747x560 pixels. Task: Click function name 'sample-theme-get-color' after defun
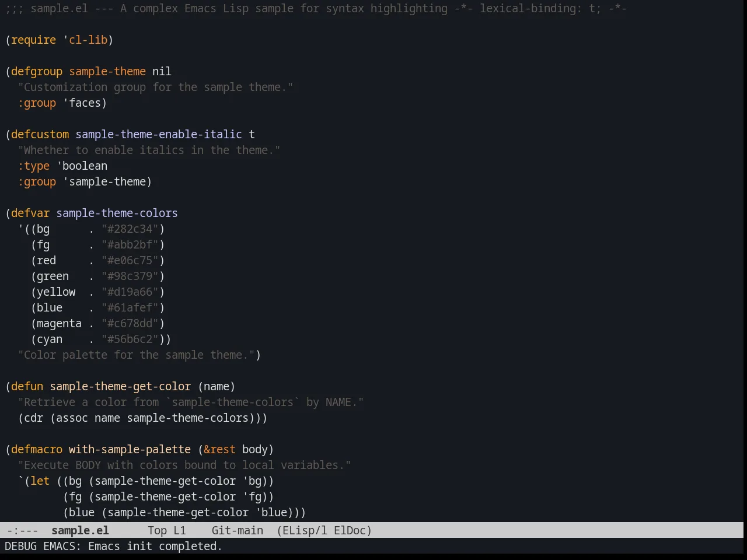tap(120, 386)
